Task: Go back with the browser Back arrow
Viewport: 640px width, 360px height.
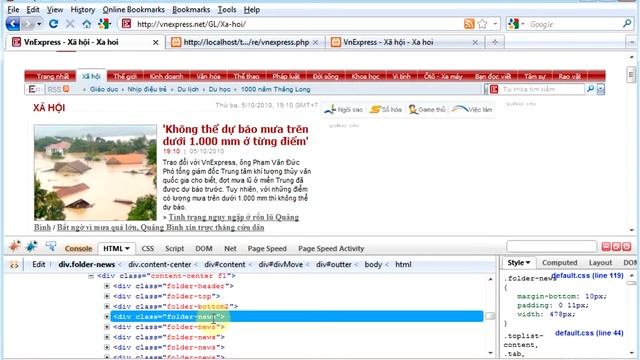Action: click(13, 24)
